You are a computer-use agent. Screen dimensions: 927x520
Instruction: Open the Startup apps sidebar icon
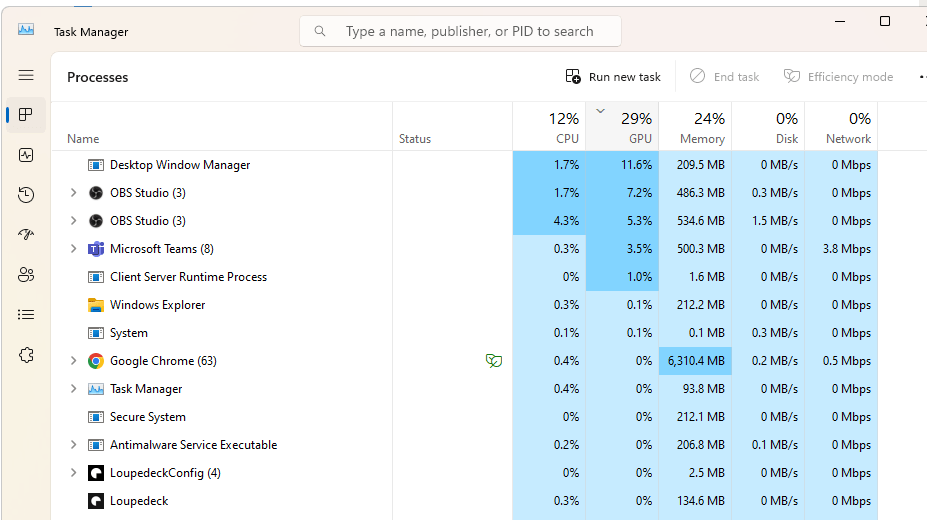pos(26,235)
